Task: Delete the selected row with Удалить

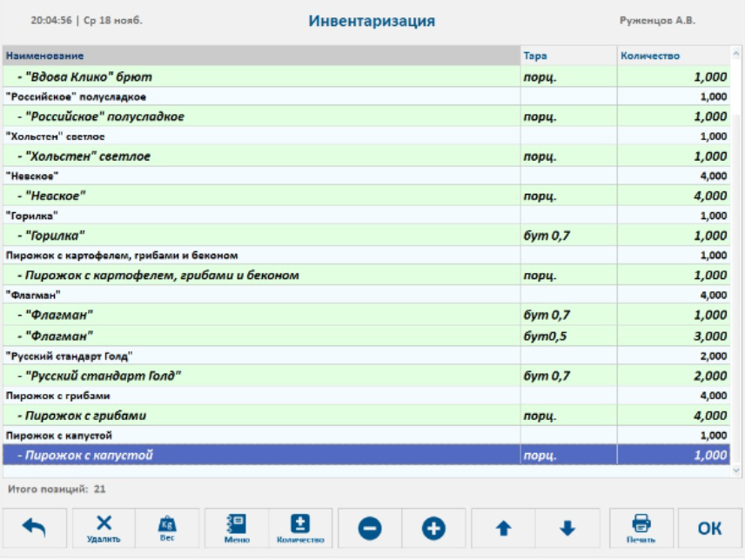Action: 104,528
